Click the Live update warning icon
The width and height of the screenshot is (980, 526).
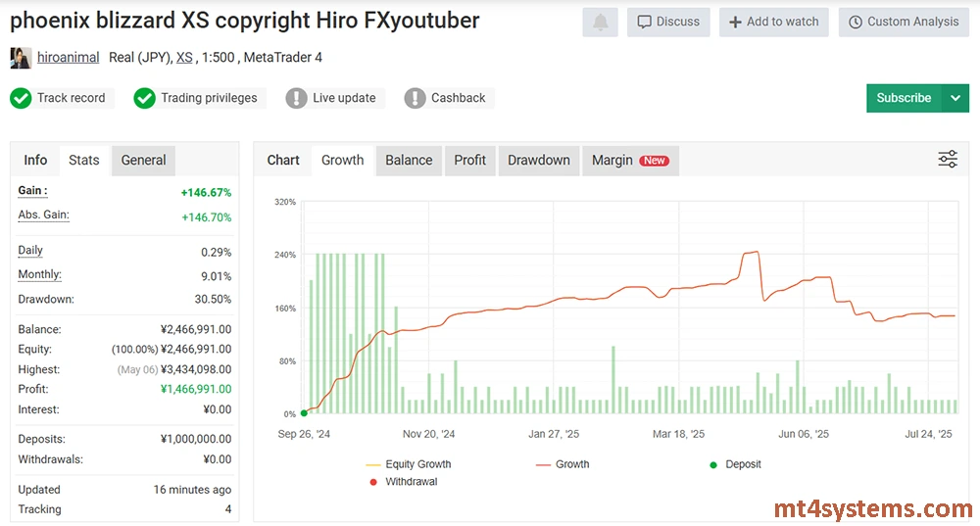click(296, 98)
